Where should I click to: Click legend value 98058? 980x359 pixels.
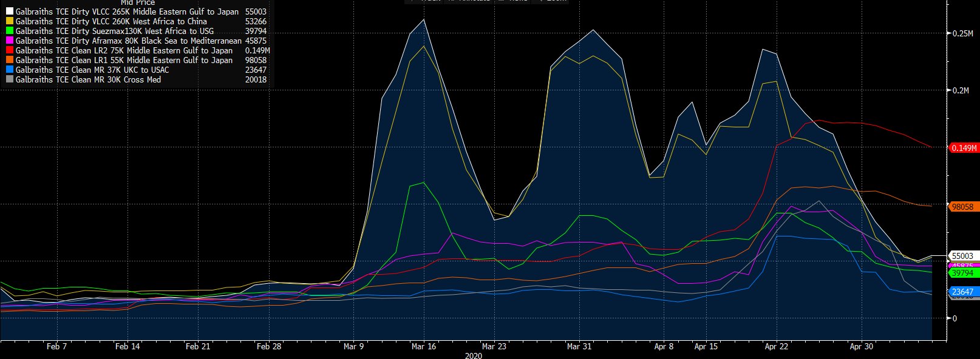(256, 60)
